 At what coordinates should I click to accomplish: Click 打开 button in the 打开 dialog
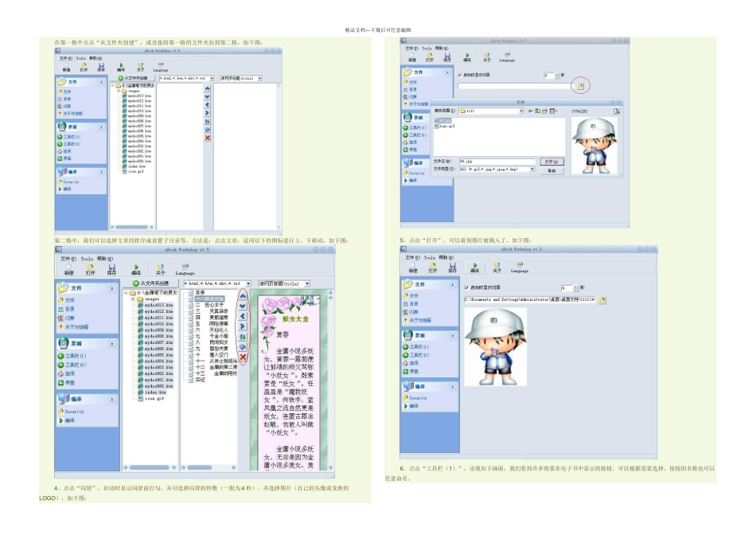tap(551, 162)
